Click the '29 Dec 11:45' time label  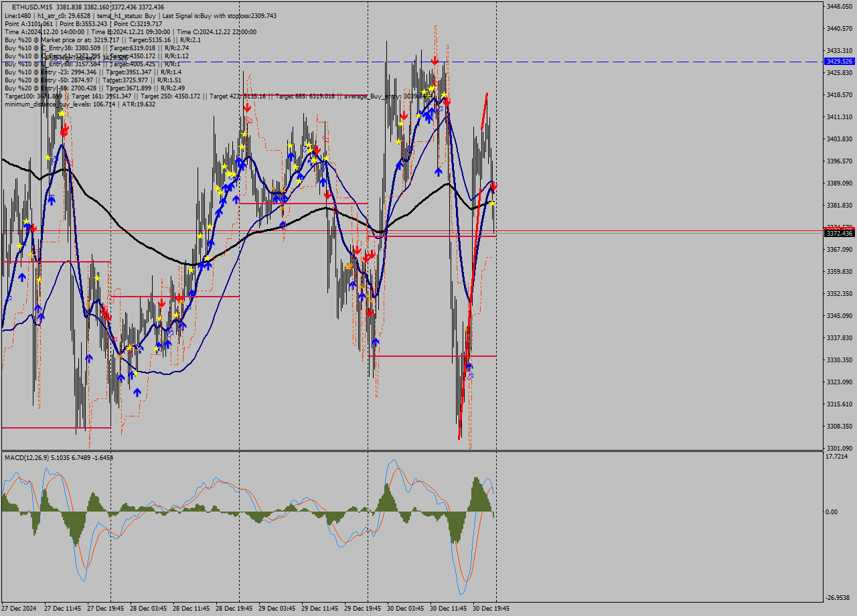(x=320, y=609)
